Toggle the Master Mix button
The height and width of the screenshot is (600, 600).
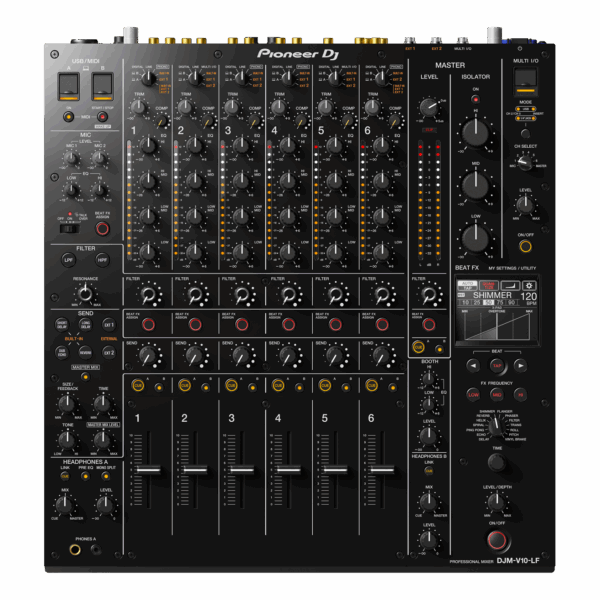click(85, 377)
